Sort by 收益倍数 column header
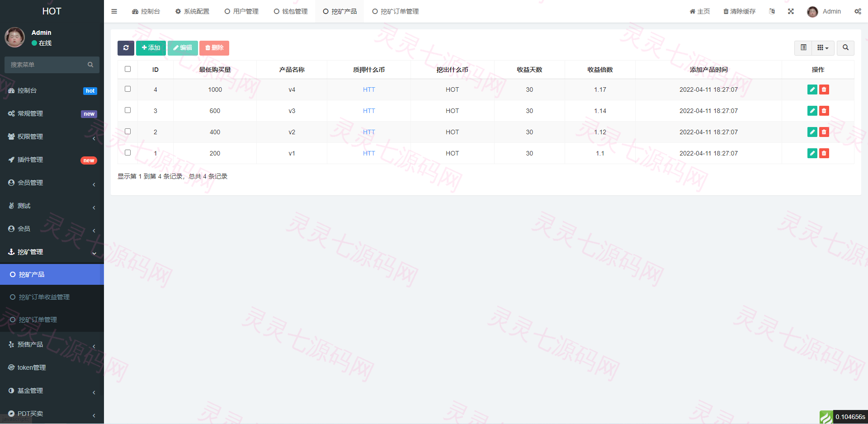This screenshot has height=424, width=868. pyautogui.click(x=600, y=70)
